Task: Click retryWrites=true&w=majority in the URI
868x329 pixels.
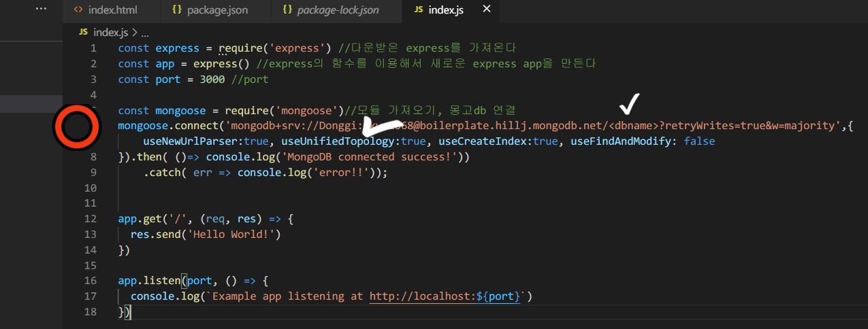Action: coord(752,126)
